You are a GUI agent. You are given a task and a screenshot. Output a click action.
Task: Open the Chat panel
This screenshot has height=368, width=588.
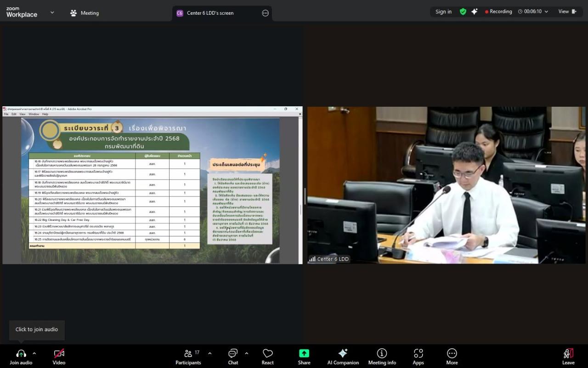pos(233,356)
